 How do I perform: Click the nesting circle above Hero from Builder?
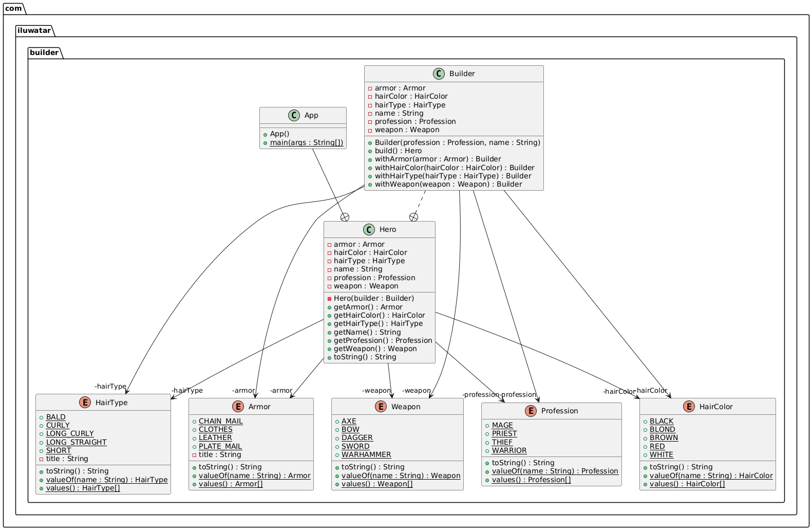[413, 217]
